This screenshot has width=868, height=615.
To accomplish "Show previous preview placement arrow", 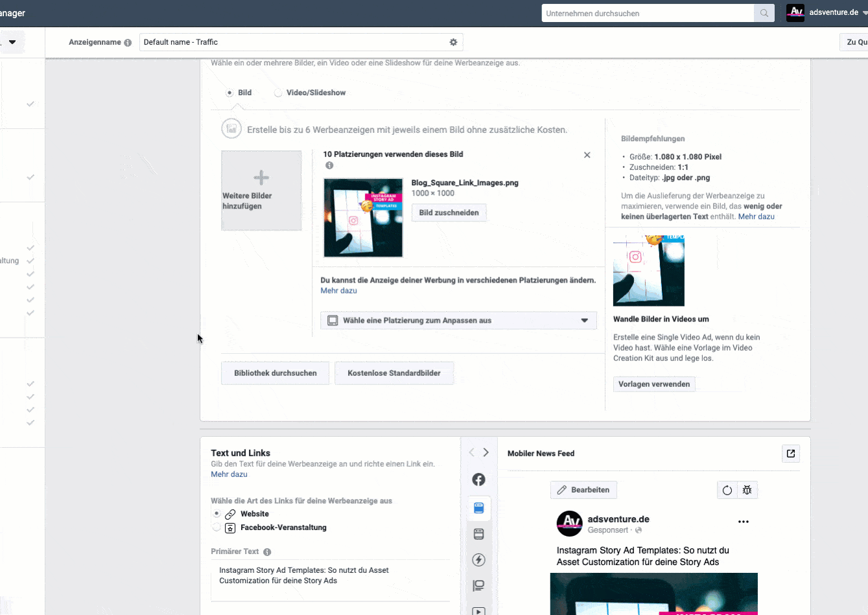I will pos(471,452).
